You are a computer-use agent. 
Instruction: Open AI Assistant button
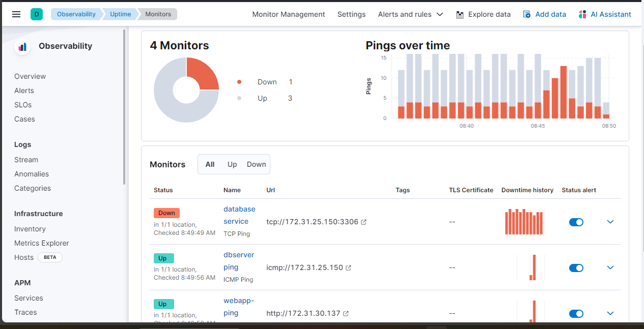click(x=605, y=14)
